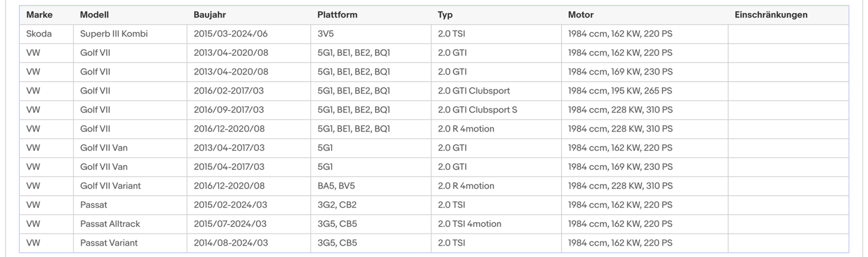Select the Passat Alltrack model cell
868x257 pixels.
pyautogui.click(x=110, y=224)
